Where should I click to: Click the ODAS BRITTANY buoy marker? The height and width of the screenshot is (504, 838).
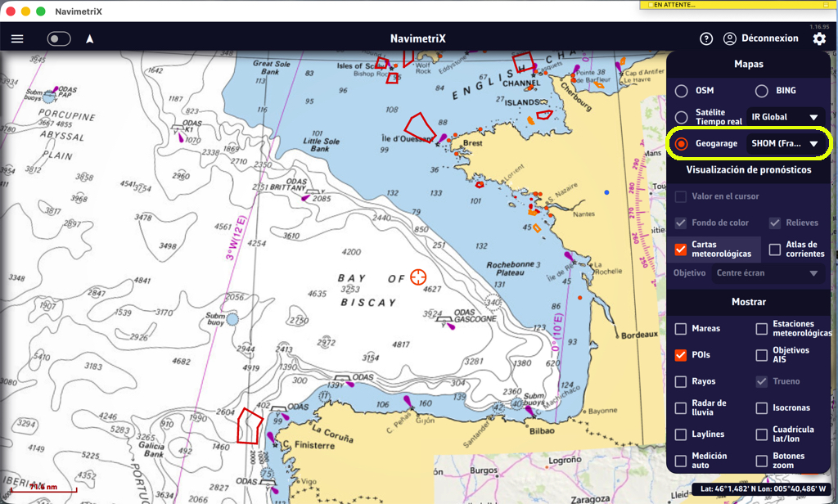click(313, 191)
